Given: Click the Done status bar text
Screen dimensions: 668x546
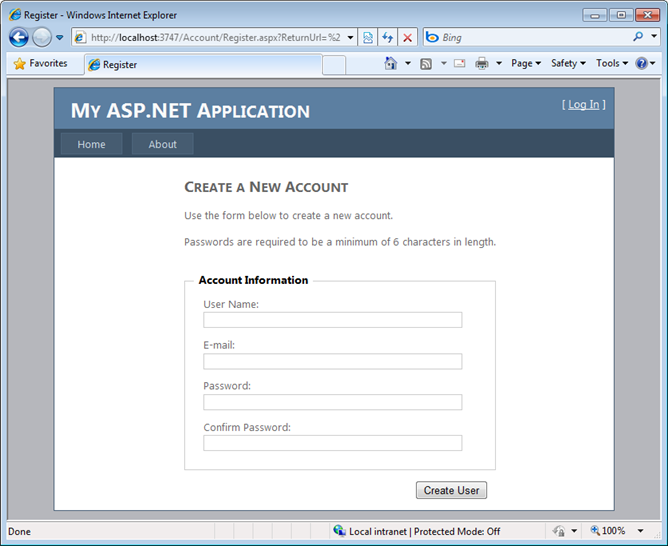Looking at the screenshot, I should 20,532.
